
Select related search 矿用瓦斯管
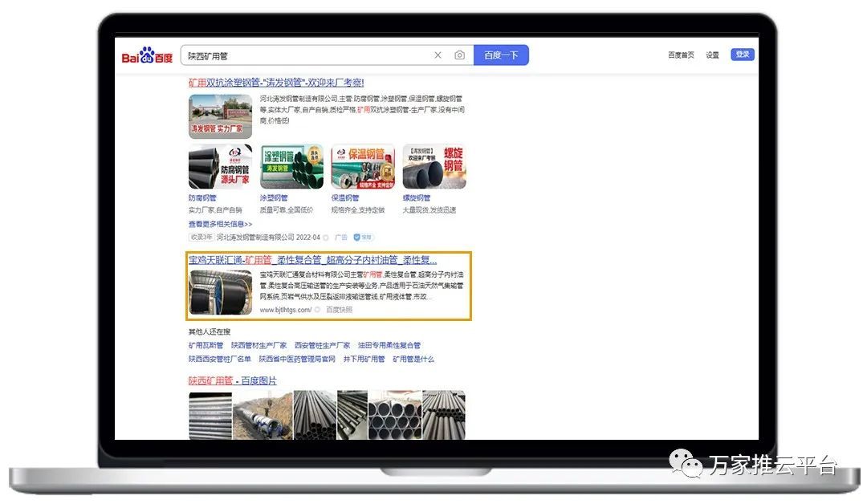(206, 345)
